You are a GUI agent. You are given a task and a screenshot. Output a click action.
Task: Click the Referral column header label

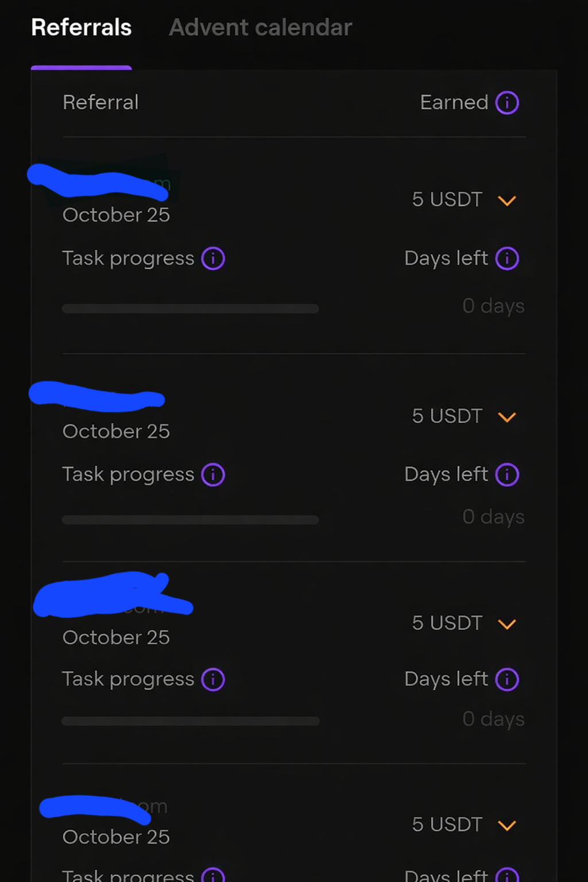point(100,103)
